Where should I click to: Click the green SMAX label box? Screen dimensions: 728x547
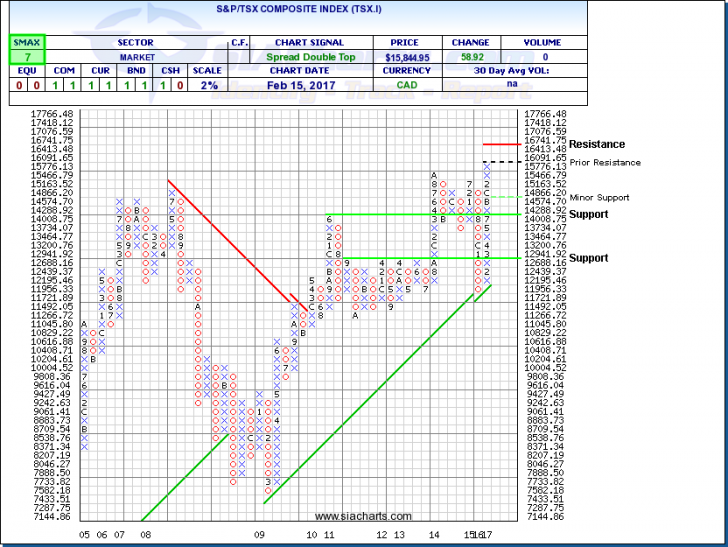click(x=20, y=43)
